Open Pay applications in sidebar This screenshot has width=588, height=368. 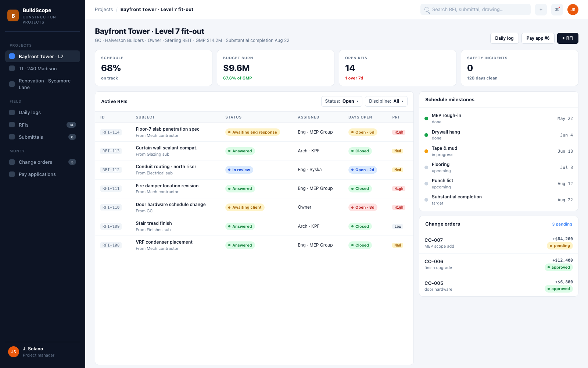pyautogui.click(x=43, y=174)
